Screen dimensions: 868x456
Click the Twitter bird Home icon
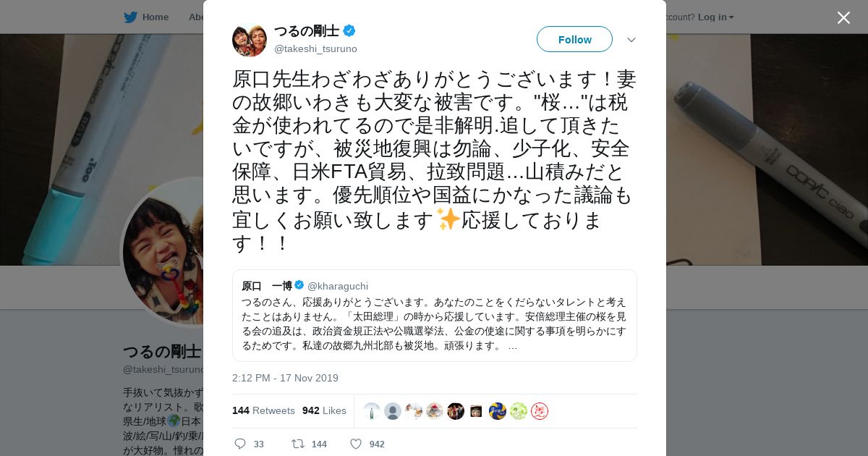(130, 17)
